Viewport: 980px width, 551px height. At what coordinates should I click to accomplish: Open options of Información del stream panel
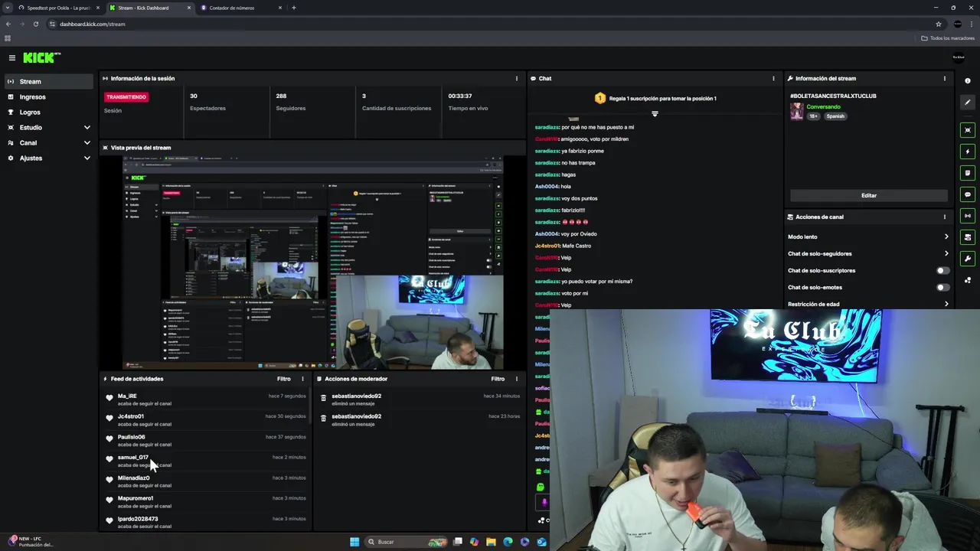pos(944,78)
